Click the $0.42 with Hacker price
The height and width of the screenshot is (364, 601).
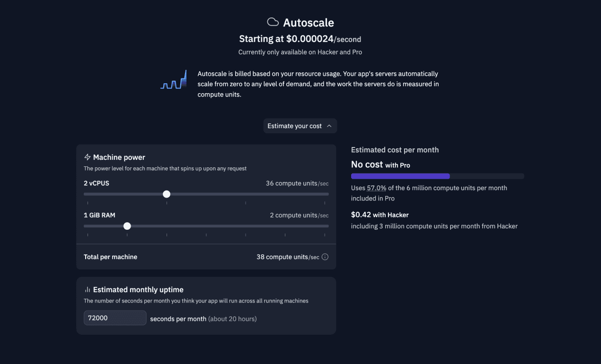[x=380, y=215]
